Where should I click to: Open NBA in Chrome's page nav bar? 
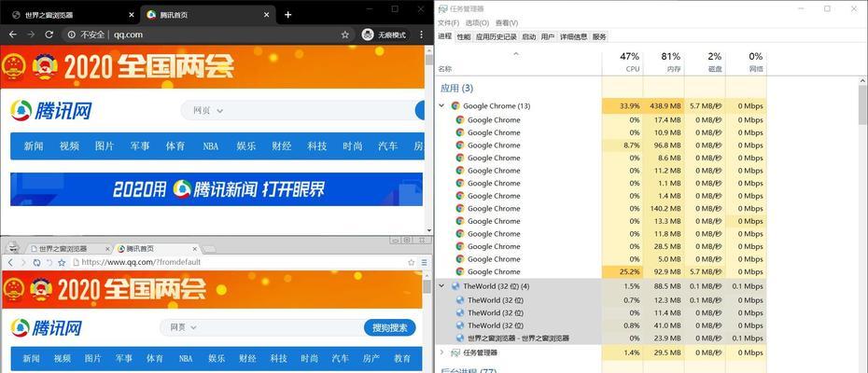[210, 146]
